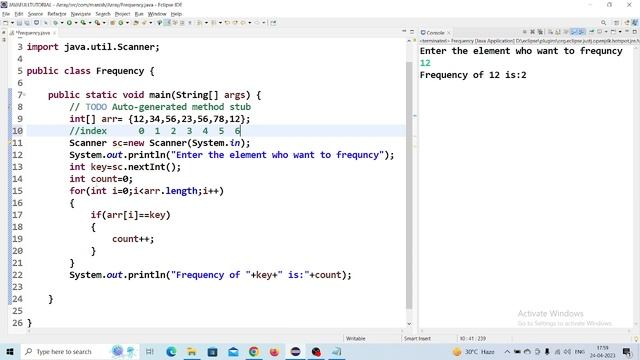Minimize the Console view panel
Image resolution: width=640 pixels, height=360 pixels.
[627, 31]
